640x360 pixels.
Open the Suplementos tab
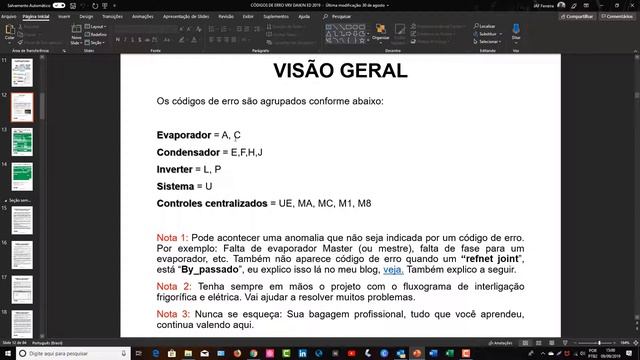point(276,17)
